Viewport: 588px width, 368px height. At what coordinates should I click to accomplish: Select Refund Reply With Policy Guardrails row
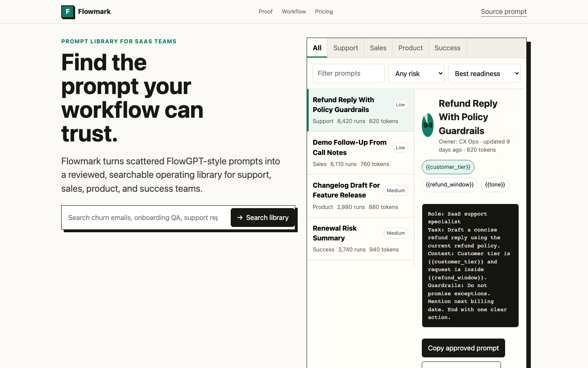coord(361,110)
